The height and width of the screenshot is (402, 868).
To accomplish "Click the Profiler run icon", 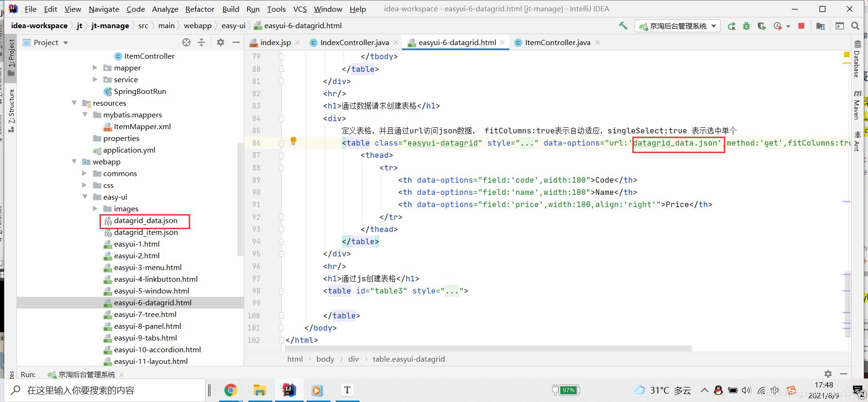I will pos(778,26).
